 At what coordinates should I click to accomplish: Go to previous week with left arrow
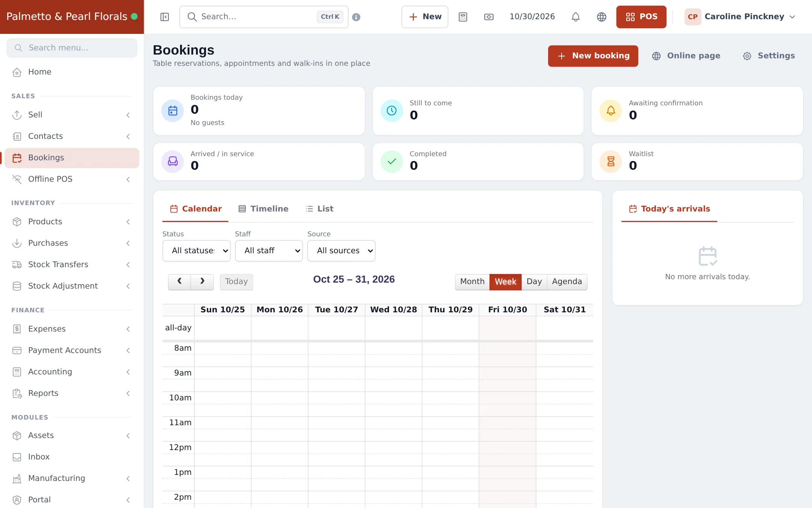click(179, 281)
